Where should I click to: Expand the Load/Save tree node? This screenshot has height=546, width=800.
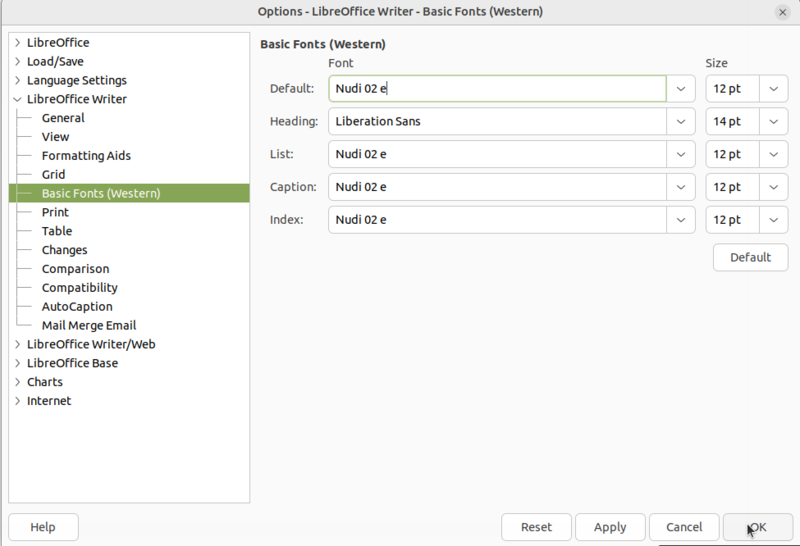(17, 62)
